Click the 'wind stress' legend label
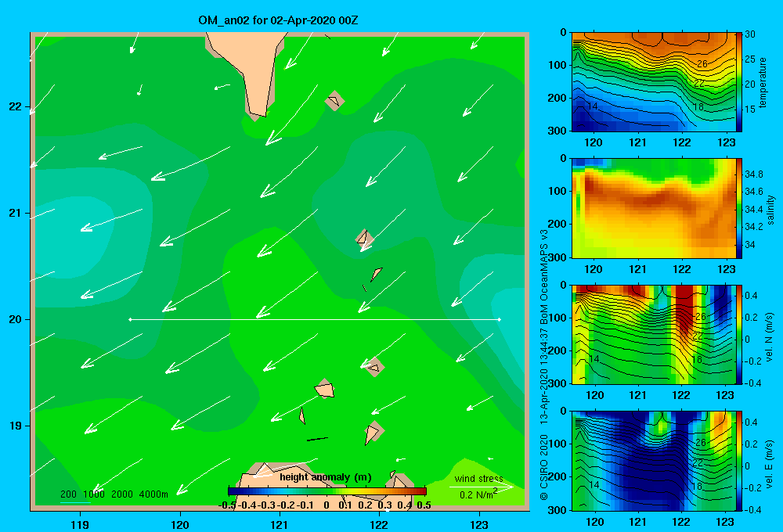 (x=479, y=479)
